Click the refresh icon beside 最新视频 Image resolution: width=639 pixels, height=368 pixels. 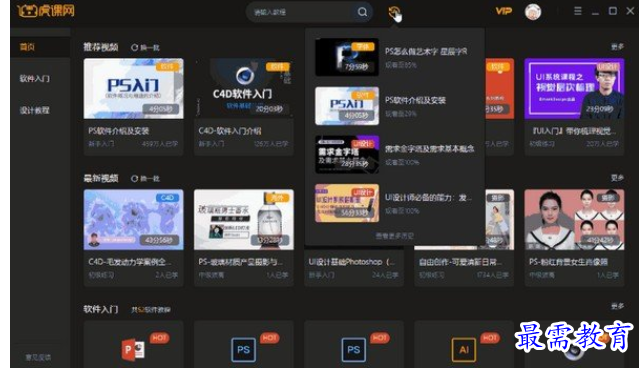(134, 178)
